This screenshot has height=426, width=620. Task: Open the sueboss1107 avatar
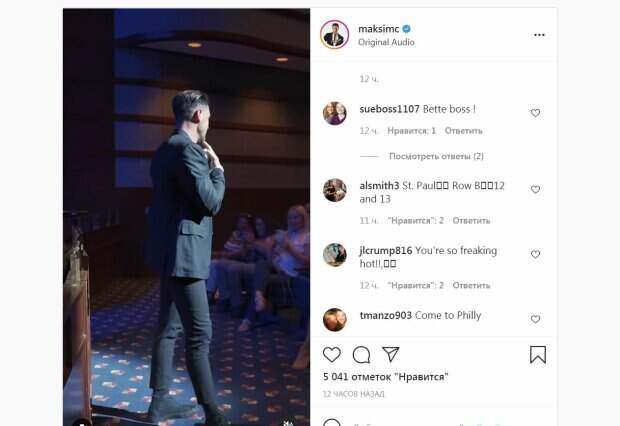[x=335, y=113]
